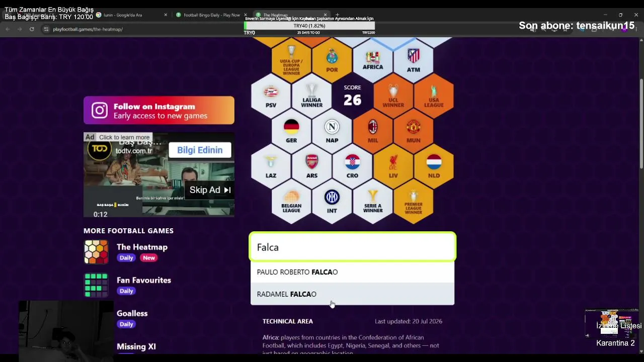644x362 pixels.
Task: Select the USA League hexagon
Action: [434, 96]
